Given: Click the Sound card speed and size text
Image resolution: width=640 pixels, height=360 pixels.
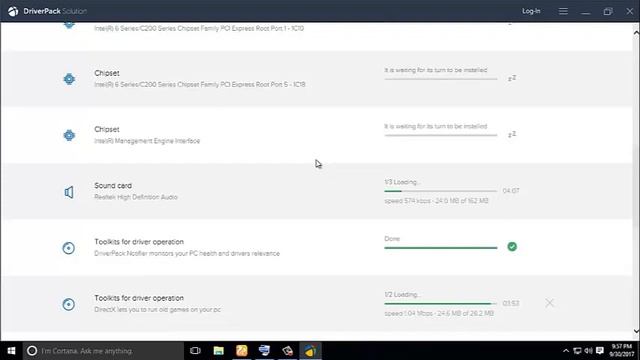Looking at the screenshot, I should click(436, 201).
